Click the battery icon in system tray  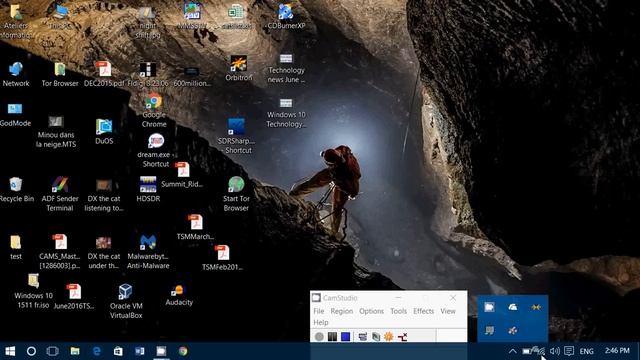527,351
